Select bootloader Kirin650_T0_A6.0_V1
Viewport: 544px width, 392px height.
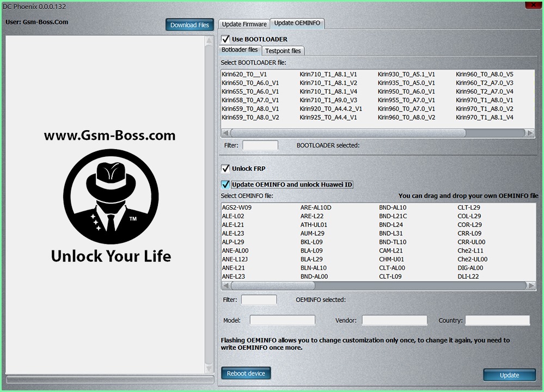(250, 83)
